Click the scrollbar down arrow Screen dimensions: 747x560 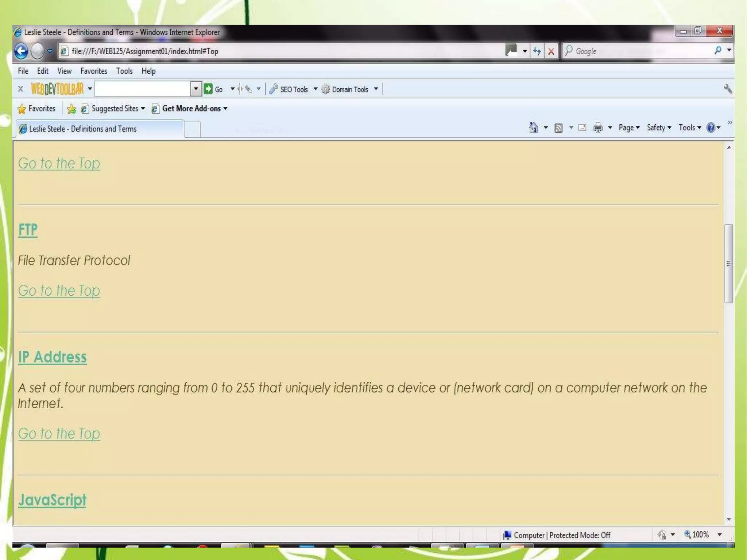tap(729, 520)
